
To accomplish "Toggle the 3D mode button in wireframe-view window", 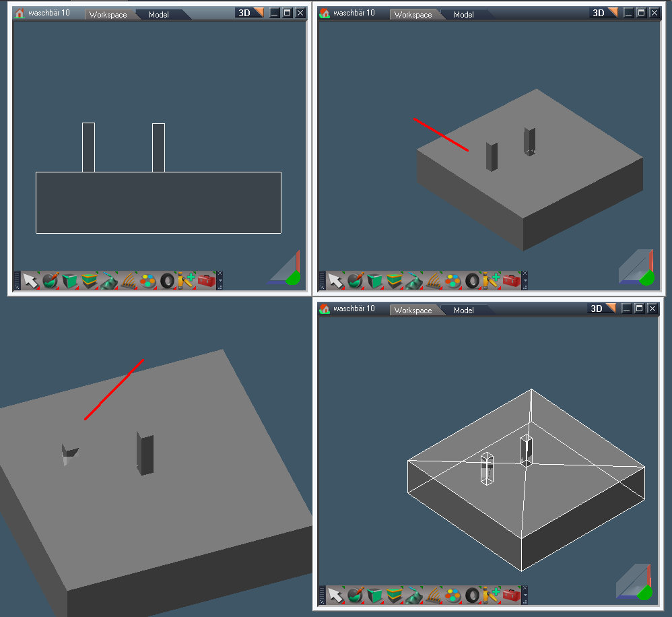I will 602,308.
